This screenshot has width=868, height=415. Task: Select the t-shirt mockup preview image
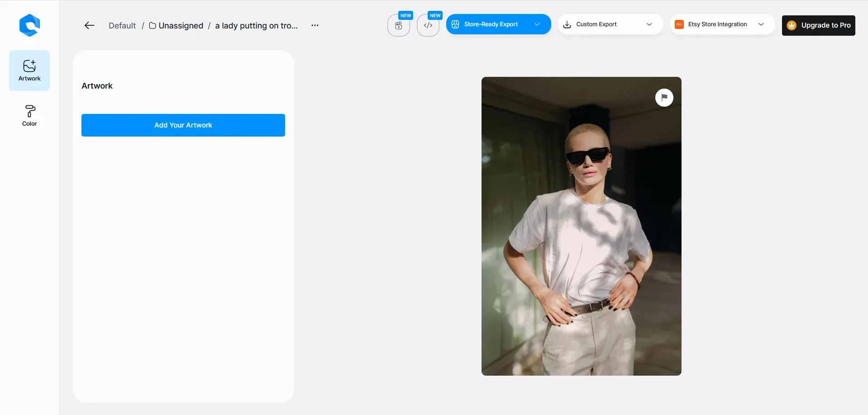tap(581, 226)
